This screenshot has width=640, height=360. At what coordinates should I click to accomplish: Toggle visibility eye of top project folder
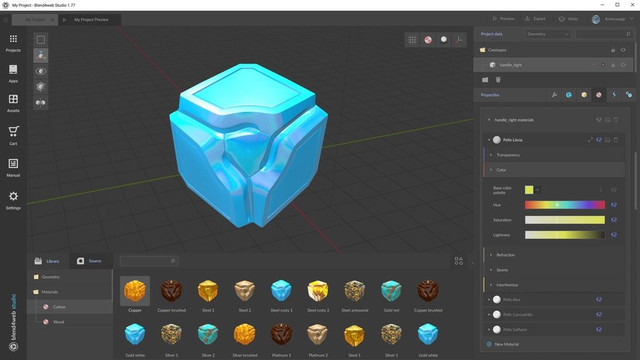(x=623, y=50)
